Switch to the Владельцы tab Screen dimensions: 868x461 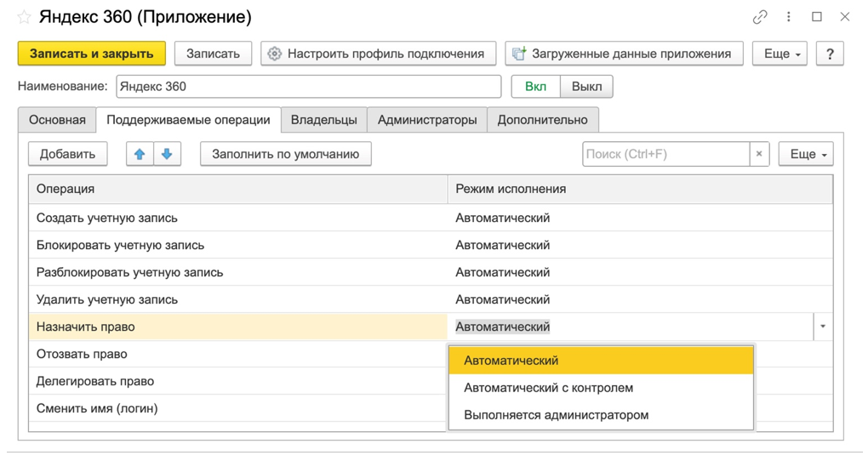point(323,120)
